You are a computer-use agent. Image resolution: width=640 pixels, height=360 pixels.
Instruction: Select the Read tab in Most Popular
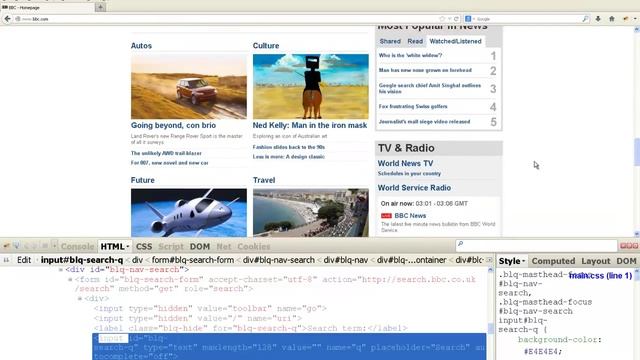click(x=415, y=41)
